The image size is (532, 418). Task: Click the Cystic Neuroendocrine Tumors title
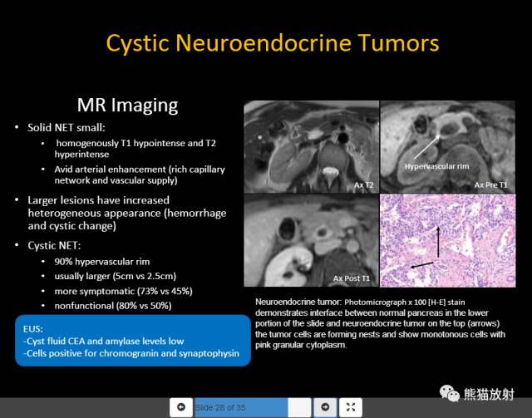coord(273,43)
